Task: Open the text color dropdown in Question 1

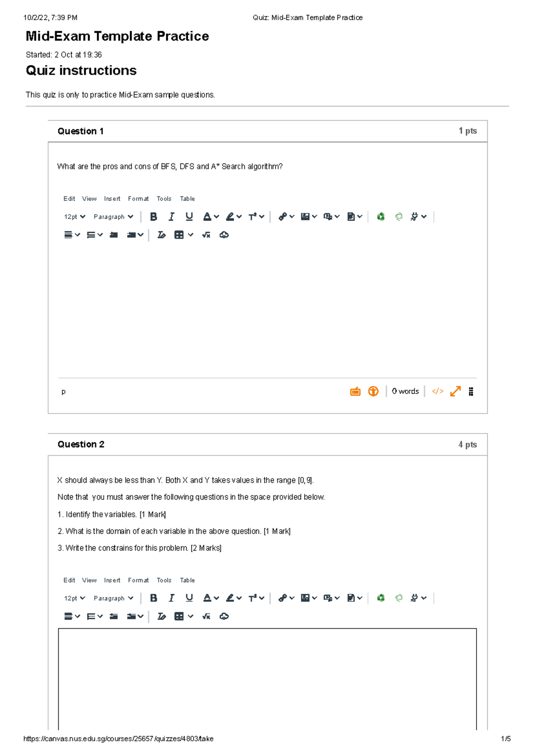Action: 211,217
